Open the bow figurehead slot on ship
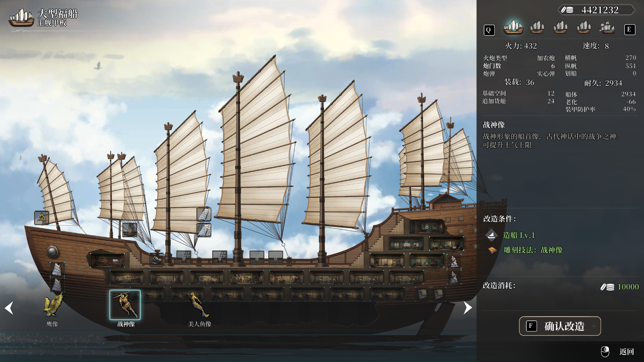The image size is (644, 362). [x=42, y=218]
